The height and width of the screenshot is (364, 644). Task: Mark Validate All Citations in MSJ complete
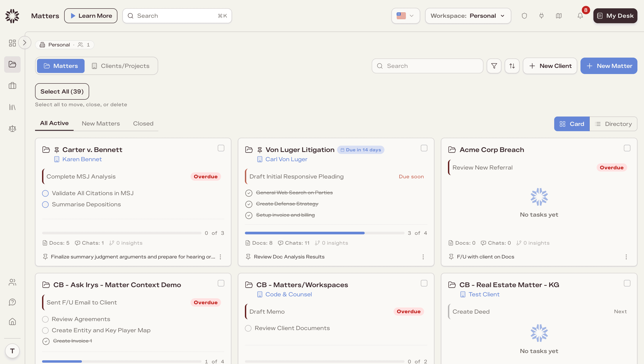click(x=45, y=193)
